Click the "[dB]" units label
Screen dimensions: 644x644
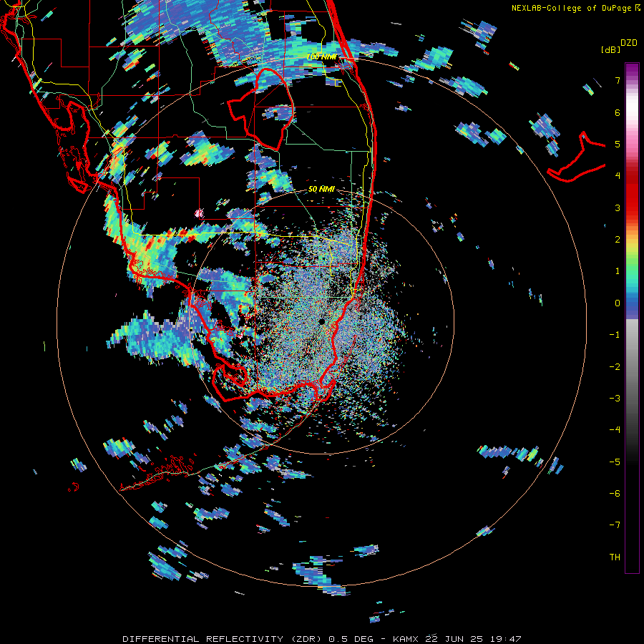pyautogui.click(x=610, y=49)
